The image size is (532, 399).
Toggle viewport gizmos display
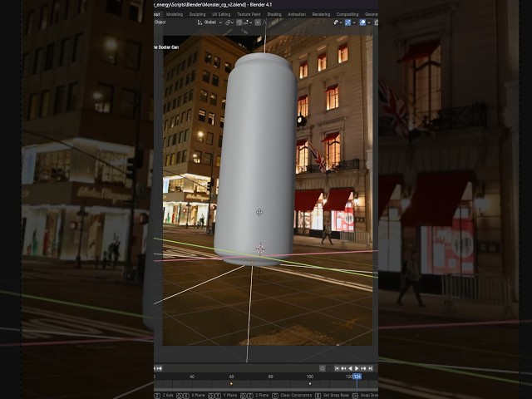pyautogui.click(x=348, y=22)
